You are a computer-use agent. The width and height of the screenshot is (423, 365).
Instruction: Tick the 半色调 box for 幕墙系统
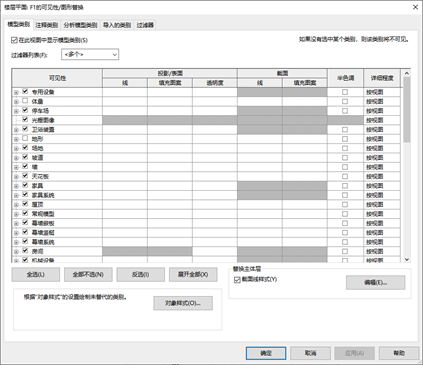pyautogui.click(x=345, y=242)
